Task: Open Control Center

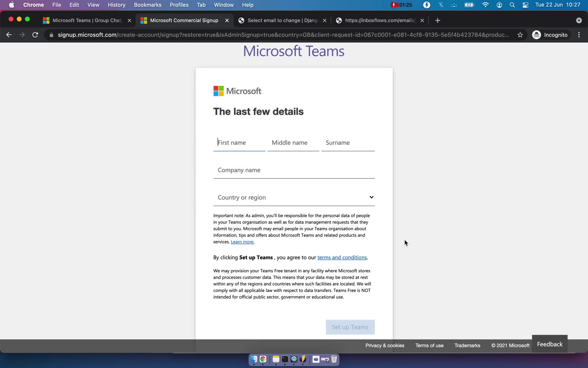Action: [526, 5]
